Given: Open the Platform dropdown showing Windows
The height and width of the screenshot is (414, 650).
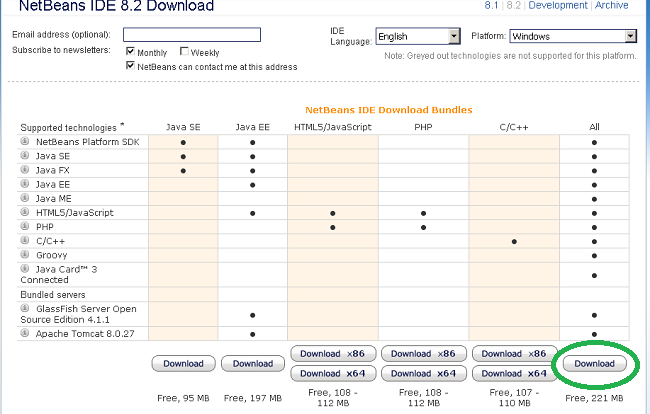Looking at the screenshot, I should coord(573,36).
